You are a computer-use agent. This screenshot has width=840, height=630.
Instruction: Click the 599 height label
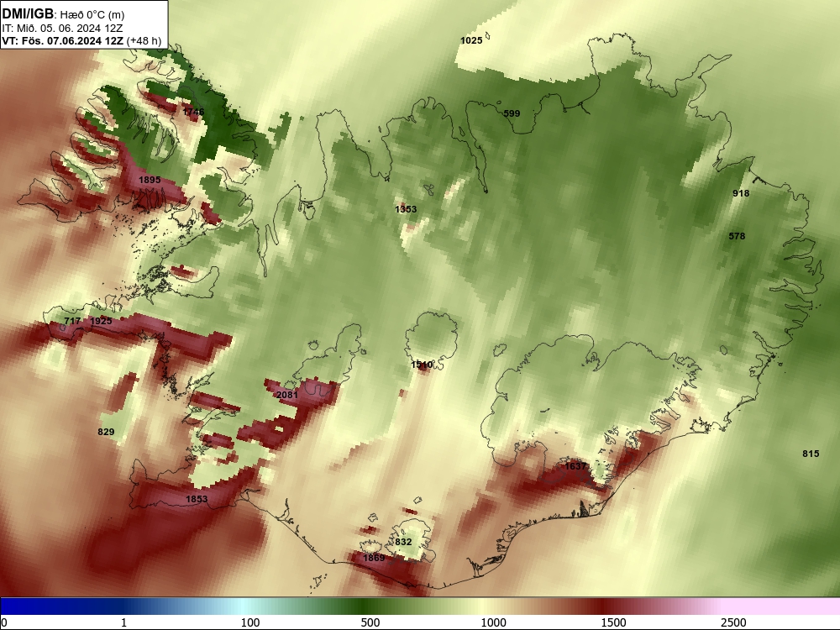pyautogui.click(x=512, y=113)
